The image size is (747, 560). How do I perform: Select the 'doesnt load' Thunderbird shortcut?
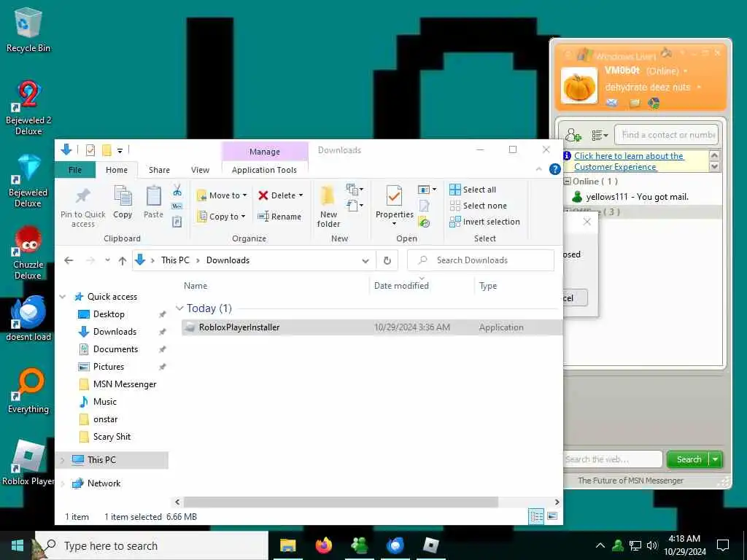pyautogui.click(x=28, y=318)
